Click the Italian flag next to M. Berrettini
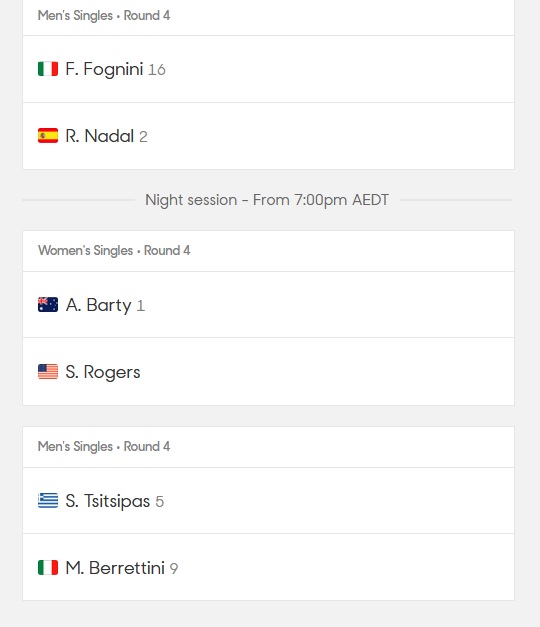This screenshot has height=627, width=540. pyautogui.click(x=48, y=567)
